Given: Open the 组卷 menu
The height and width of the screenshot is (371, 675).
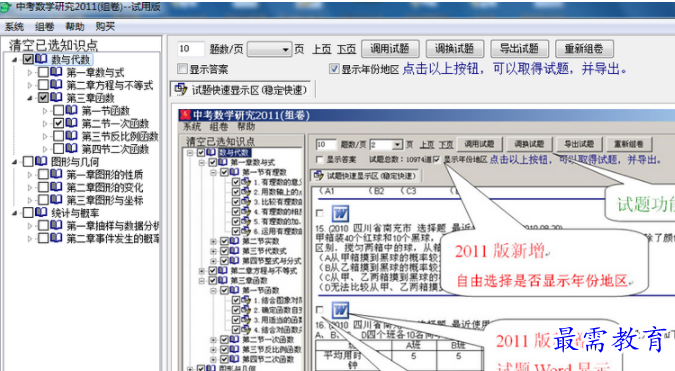Looking at the screenshot, I should (x=44, y=27).
